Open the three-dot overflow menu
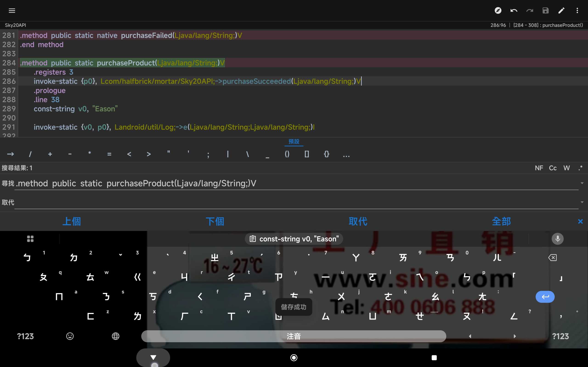588x367 pixels. click(x=577, y=11)
